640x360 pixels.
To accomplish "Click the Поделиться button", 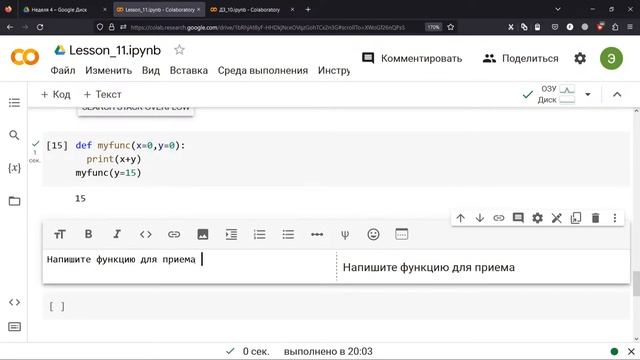I will coord(520,58).
